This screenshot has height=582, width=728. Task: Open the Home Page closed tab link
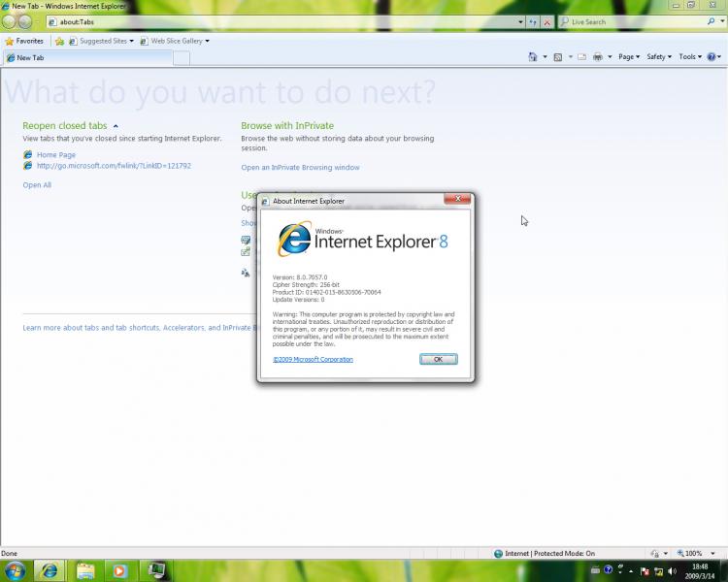(x=55, y=154)
